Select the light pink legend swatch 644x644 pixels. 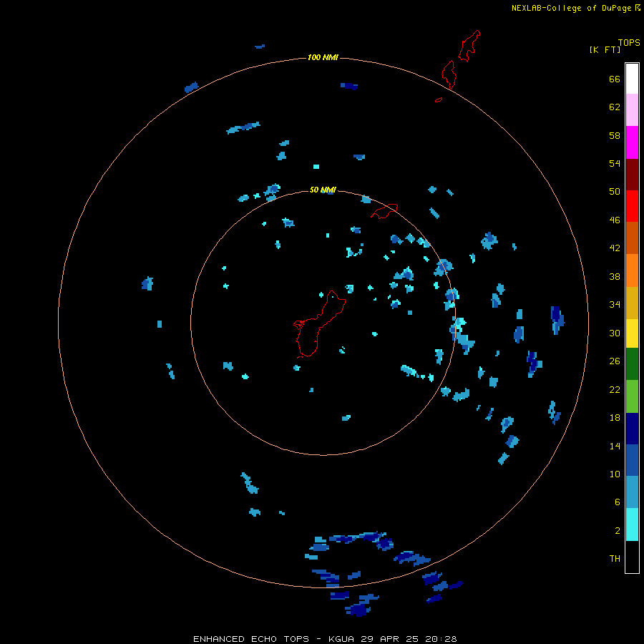tap(632, 109)
